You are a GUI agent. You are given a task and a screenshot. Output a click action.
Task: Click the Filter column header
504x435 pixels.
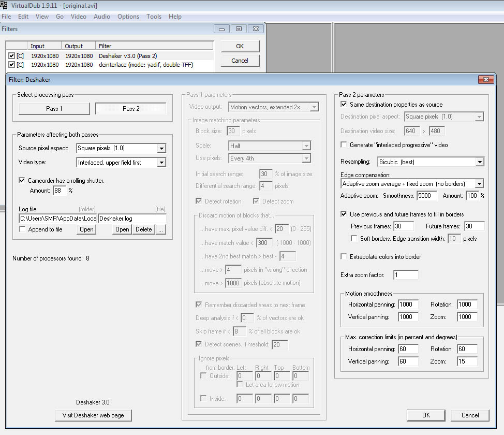(x=154, y=46)
